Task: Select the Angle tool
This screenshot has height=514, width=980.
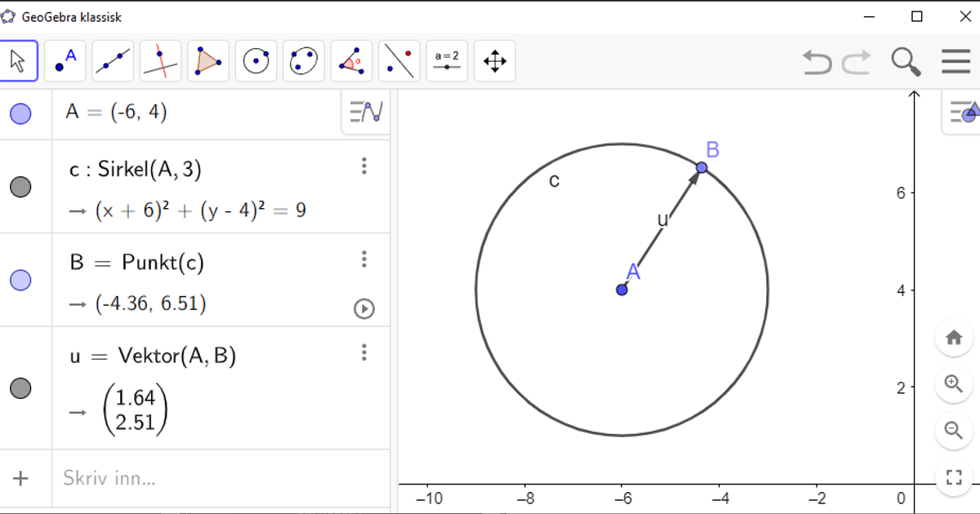Action: tap(350, 60)
